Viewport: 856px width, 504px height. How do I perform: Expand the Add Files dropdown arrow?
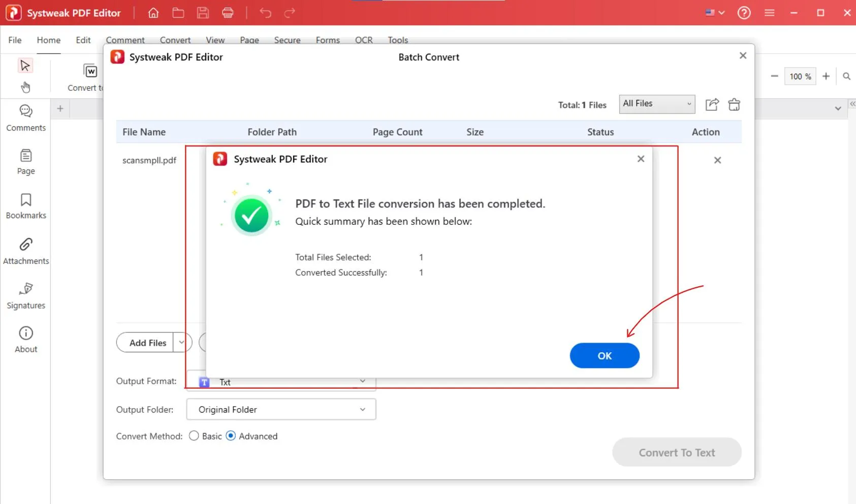coord(181,343)
